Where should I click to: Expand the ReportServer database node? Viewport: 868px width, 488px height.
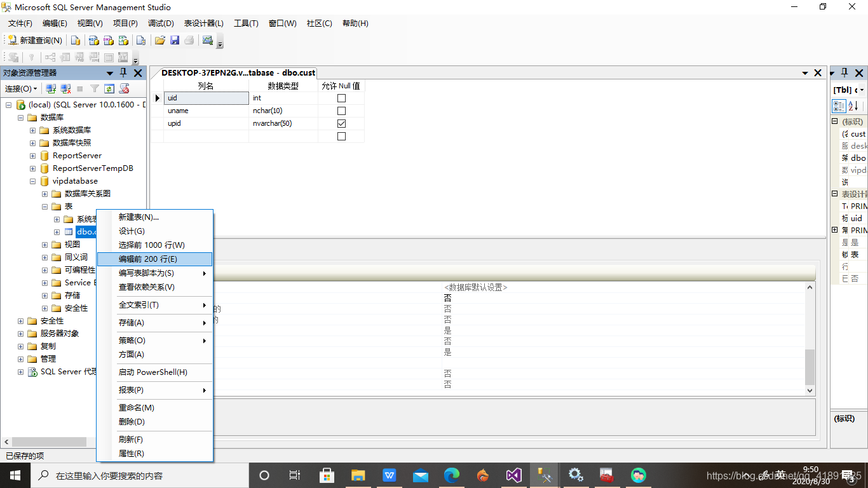coord(32,156)
